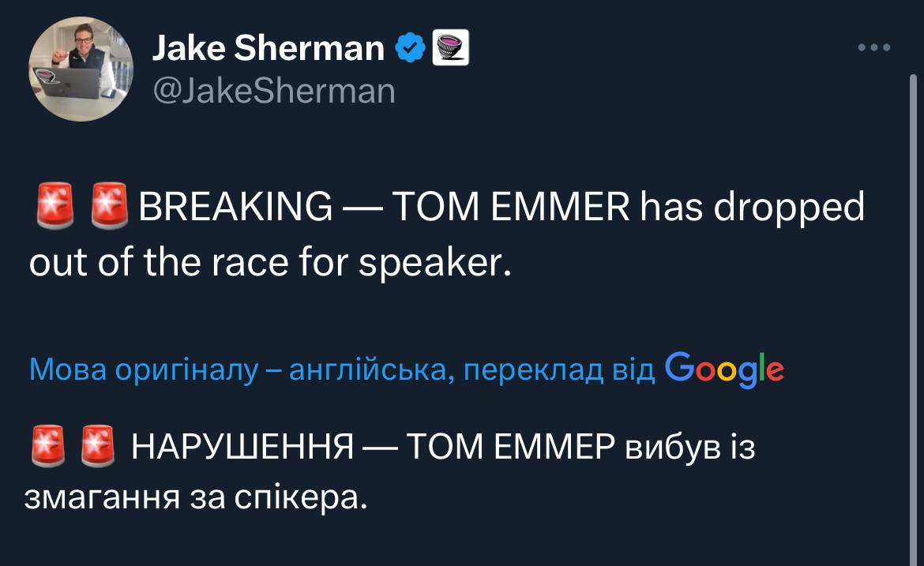Open the affiliate badge beside the verified checkmark

[453, 48]
